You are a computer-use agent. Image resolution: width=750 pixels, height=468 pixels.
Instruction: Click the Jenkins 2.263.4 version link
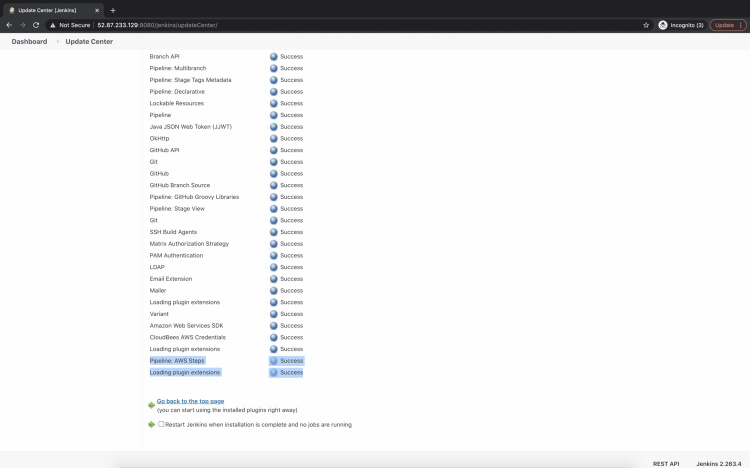[x=718, y=464]
